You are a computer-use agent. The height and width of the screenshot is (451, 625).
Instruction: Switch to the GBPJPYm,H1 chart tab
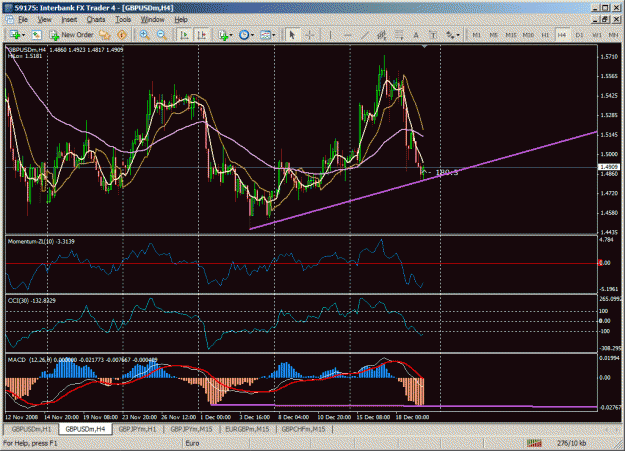pos(138,429)
